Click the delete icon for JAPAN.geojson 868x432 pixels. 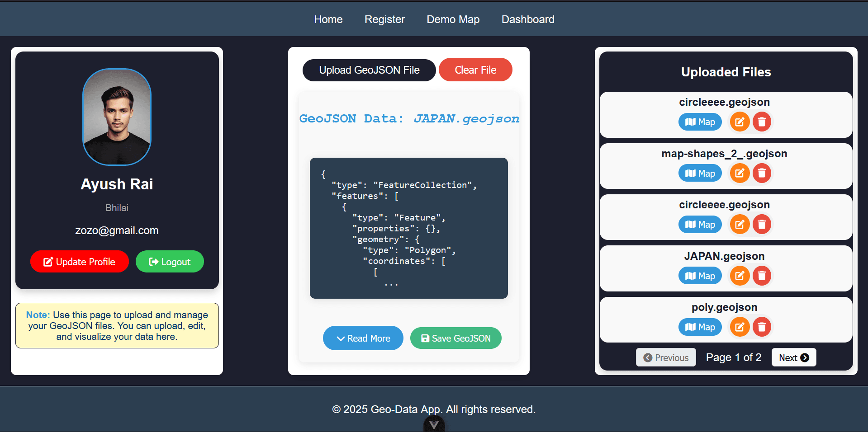pyautogui.click(x=762, y=276)
